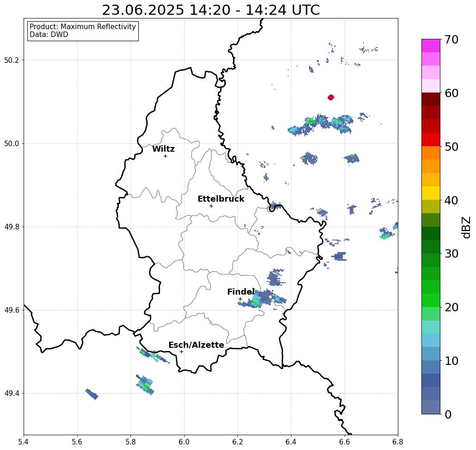
Task: Click longitude axis label 5.8
Action: pos(130,442)
